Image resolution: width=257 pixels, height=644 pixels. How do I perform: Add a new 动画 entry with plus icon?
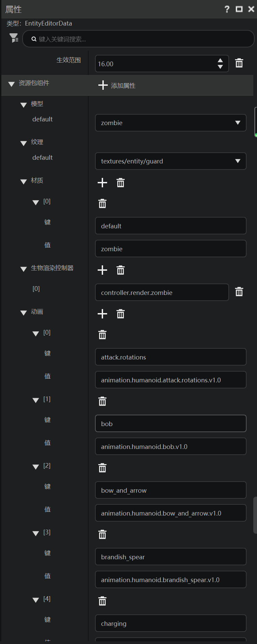pyautogui.click(x=102, y=314)
